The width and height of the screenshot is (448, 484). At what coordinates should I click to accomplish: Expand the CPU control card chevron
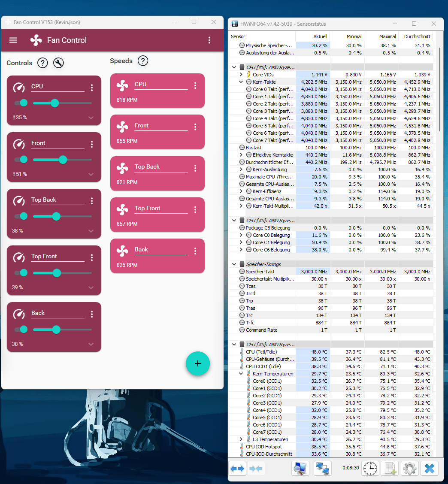(x=91, y=118)
